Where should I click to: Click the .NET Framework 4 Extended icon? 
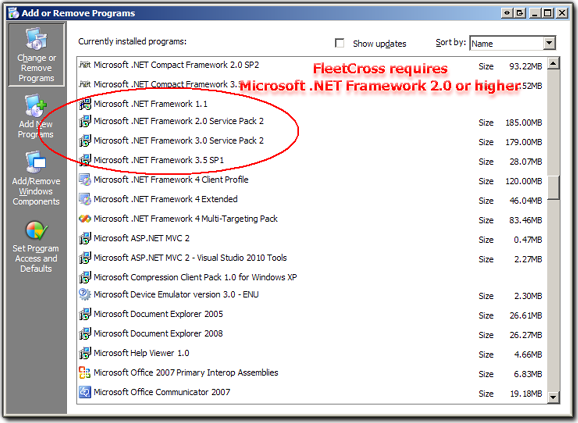[85, 199]
